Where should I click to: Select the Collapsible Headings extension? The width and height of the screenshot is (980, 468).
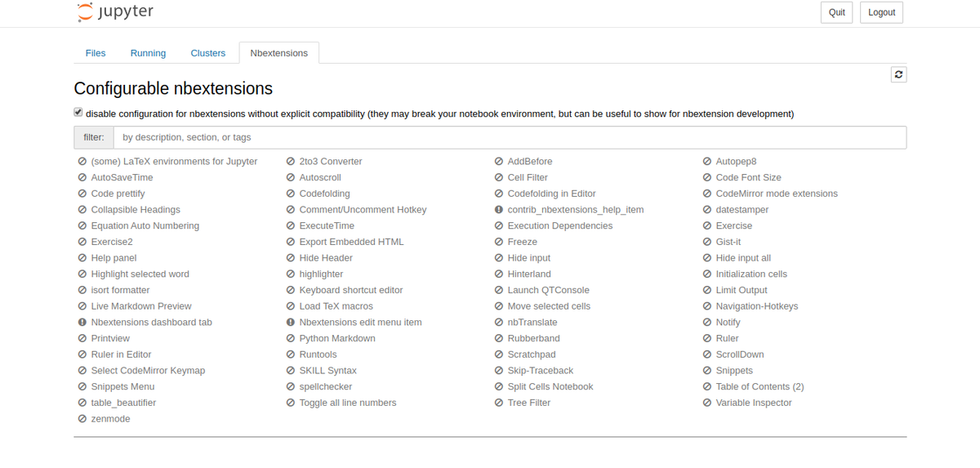136,210
